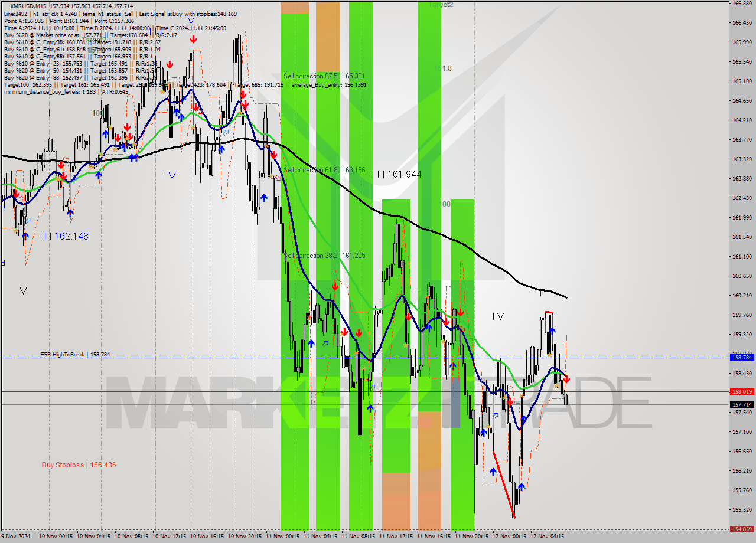The height and width of the screenshot is (543, 756).
Task: Click the Sell correction 61.8 label
Action: point(324,170)
